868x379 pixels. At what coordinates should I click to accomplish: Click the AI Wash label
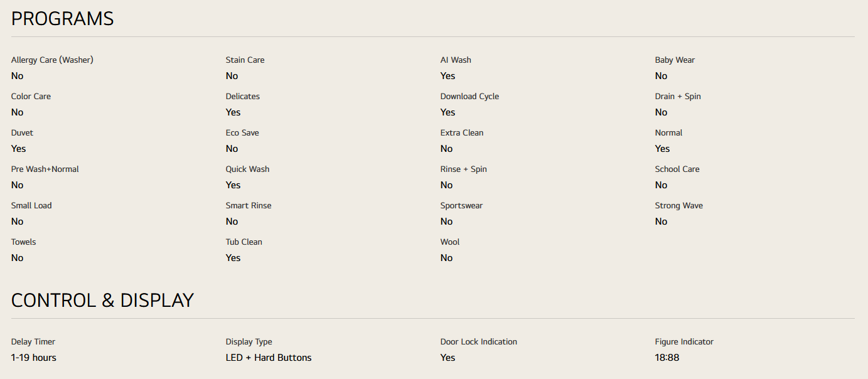pyautogui.click(x=456, y=60)
